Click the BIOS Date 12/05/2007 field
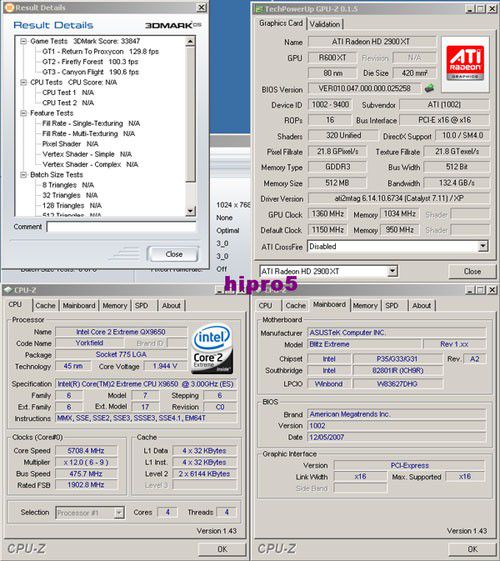The width and height of the screenshot is (500, 561). point(396,437)
